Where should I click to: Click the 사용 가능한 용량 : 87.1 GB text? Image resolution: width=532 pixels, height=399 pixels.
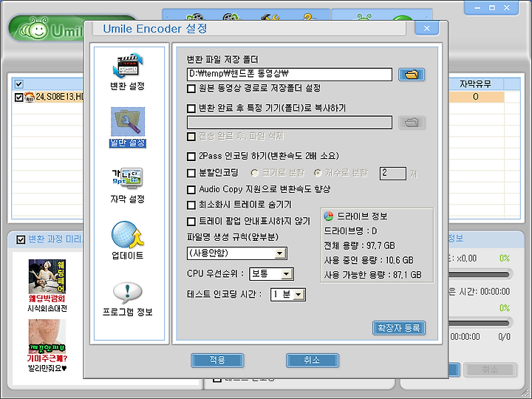[372, 274]
